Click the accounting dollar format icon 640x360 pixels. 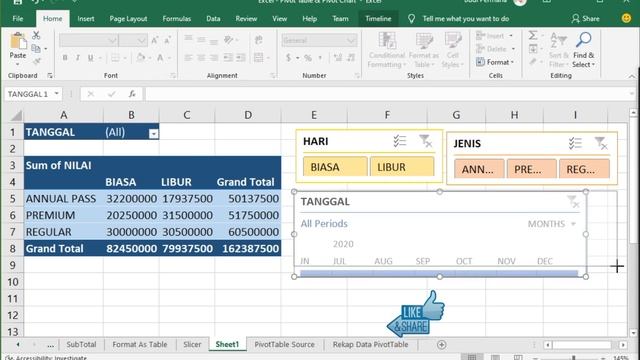tap(289, 58)
